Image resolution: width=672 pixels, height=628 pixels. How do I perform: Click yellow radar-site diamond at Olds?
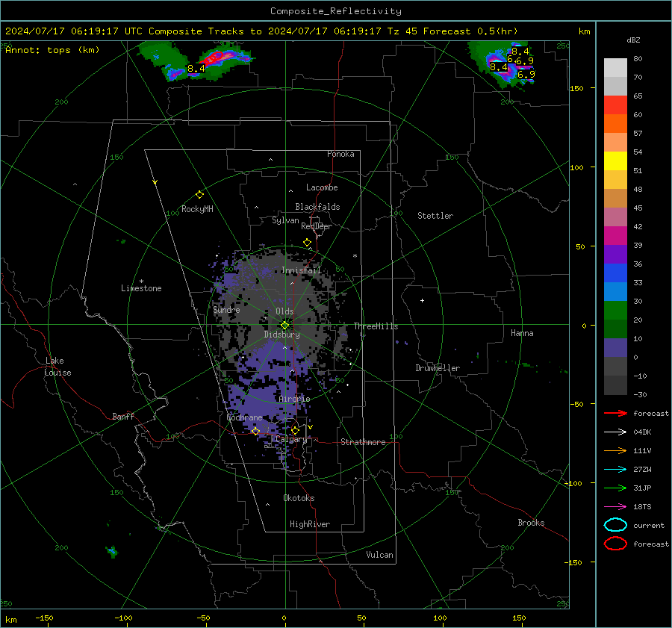[x=284, y=326]
